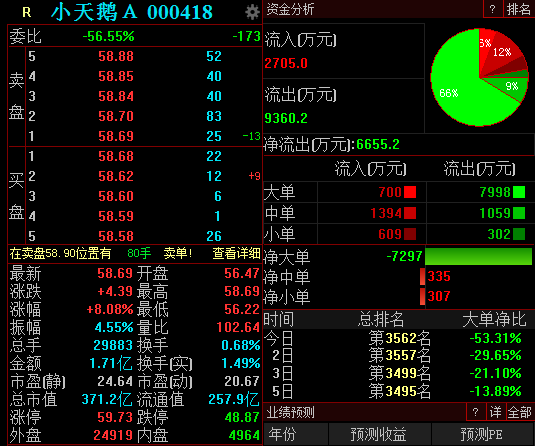Click buy level 1 price 58.68

click(x=116, y=156)
